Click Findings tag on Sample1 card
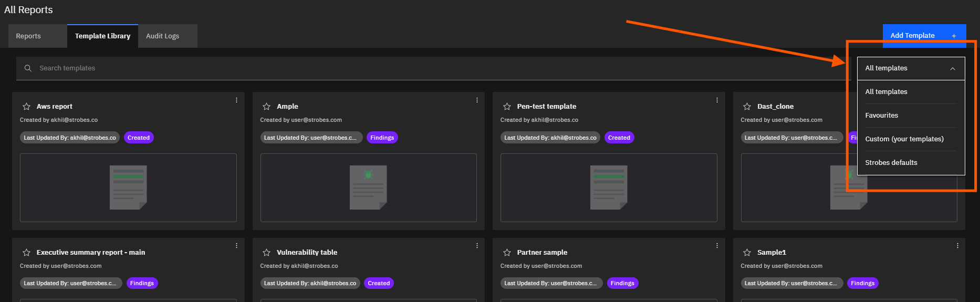This screenshot has width=980, height=302. coord(862,283)
